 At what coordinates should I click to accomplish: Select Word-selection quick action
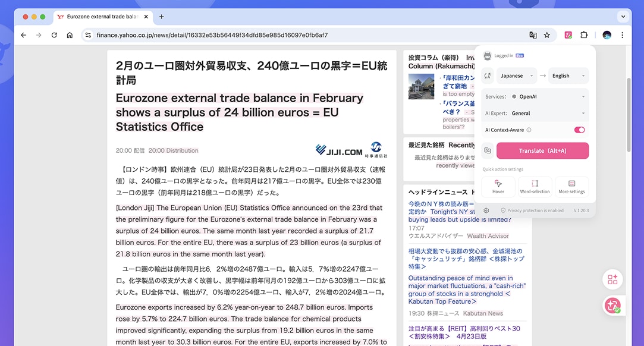[x=535, y=187]
